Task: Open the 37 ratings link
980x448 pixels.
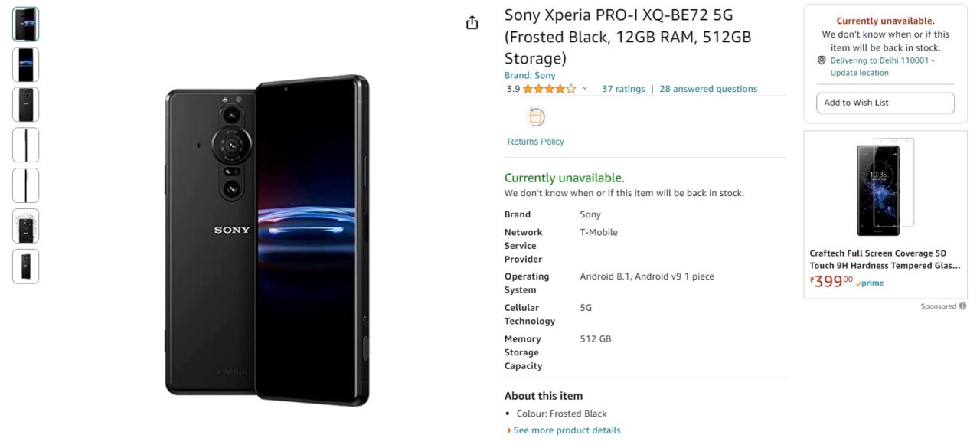Action: click(623, 89)
